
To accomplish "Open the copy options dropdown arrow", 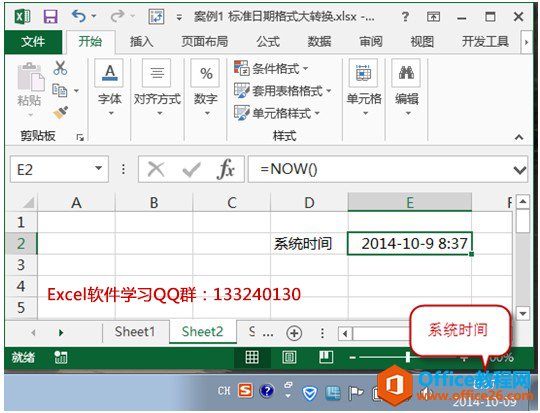I will [x=76, y=91].
